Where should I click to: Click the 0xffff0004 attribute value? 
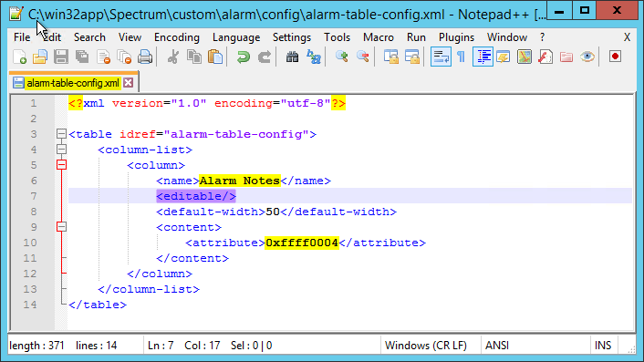click(x=302, y=243)
